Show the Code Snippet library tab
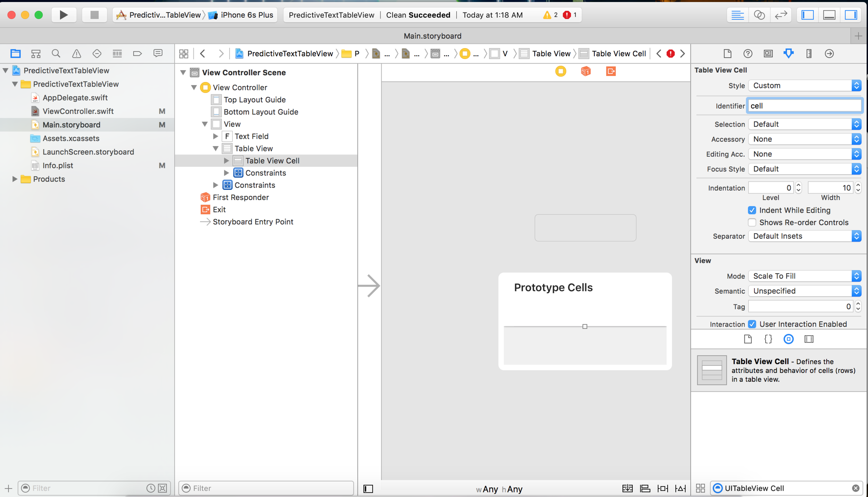868x497 pixels. pyautogui.click(x=768, y=339)
